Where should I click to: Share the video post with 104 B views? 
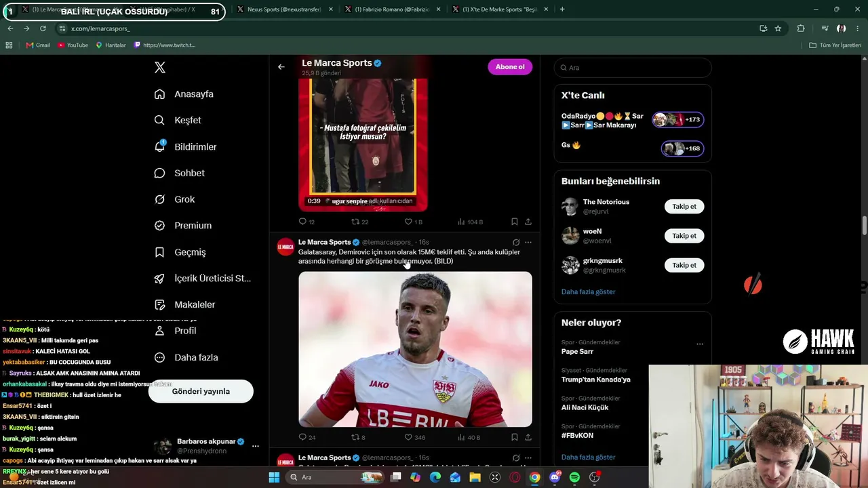click(528, 222)
